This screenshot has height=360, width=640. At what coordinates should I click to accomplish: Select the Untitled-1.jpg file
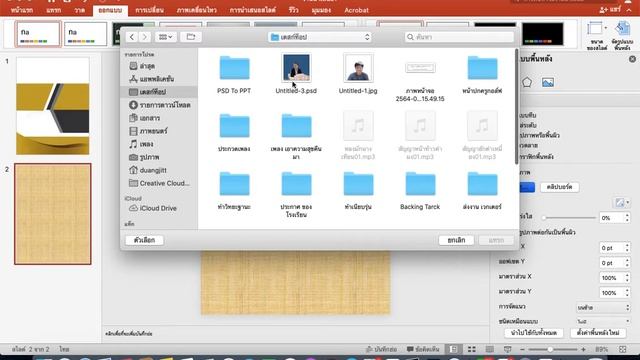tap(358, 74)
